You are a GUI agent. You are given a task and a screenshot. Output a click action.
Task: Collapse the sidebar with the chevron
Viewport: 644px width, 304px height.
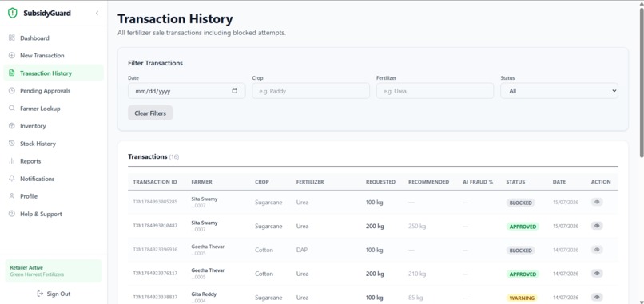pyautogui.click(x=97, y=13)
